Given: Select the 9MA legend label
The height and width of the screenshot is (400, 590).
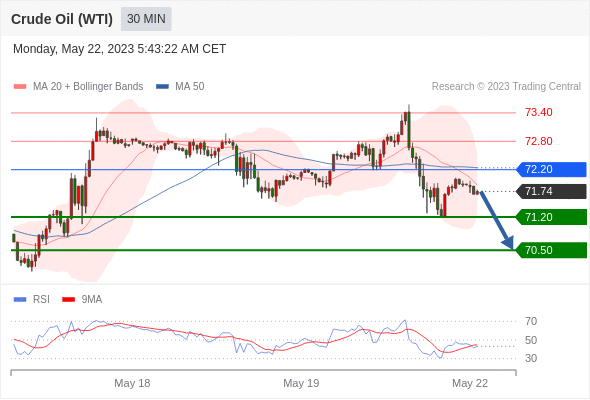Looking at the screenshot, I should [92, 300].
